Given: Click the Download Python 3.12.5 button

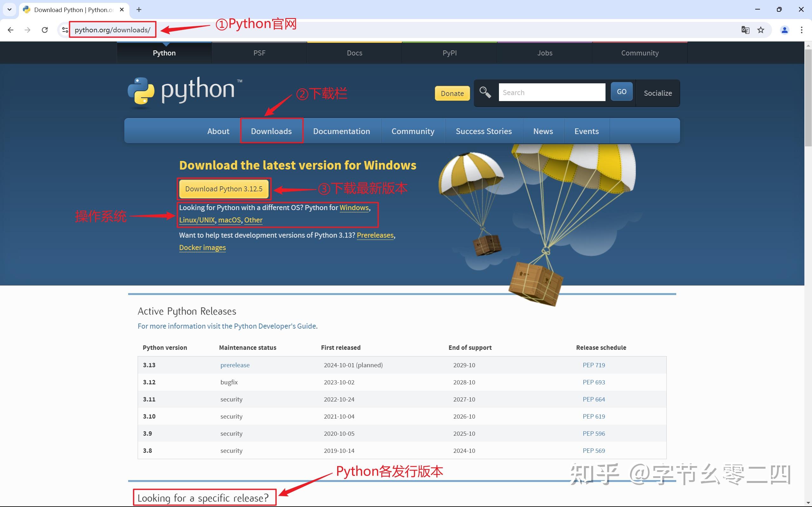Looking at the screenshot, I should point(224,189).
